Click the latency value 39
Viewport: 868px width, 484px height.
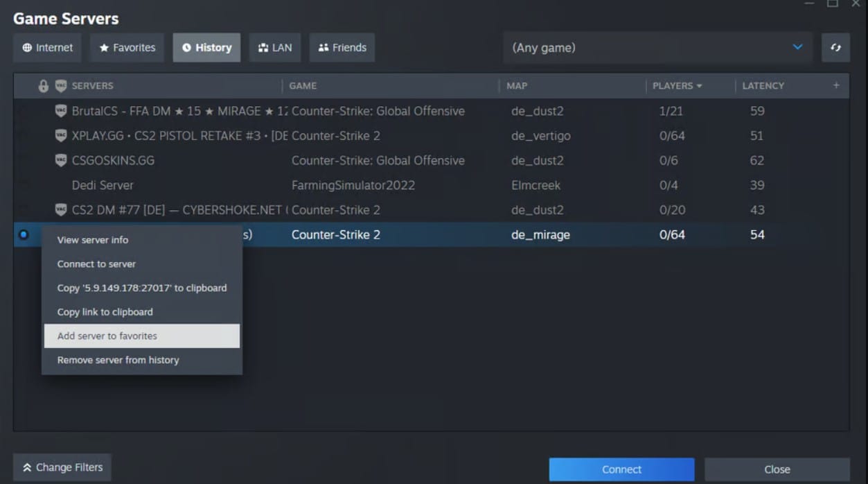pyautogui.click(x=756, y=185)
